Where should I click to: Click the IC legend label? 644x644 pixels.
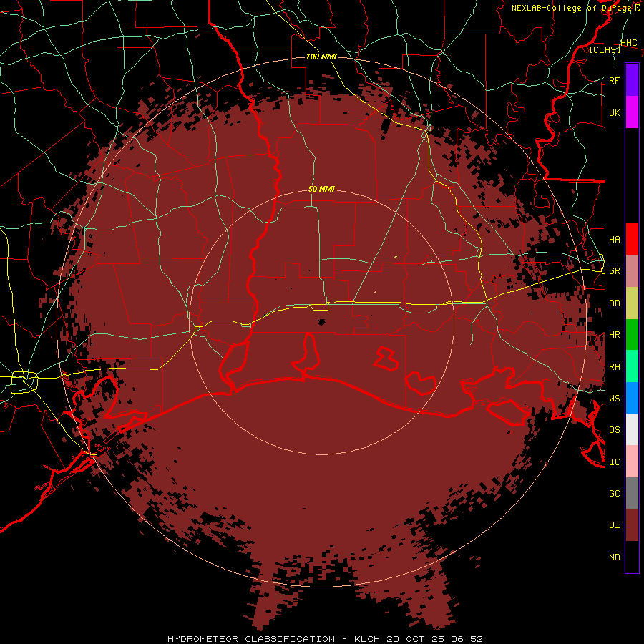(615, 462)
